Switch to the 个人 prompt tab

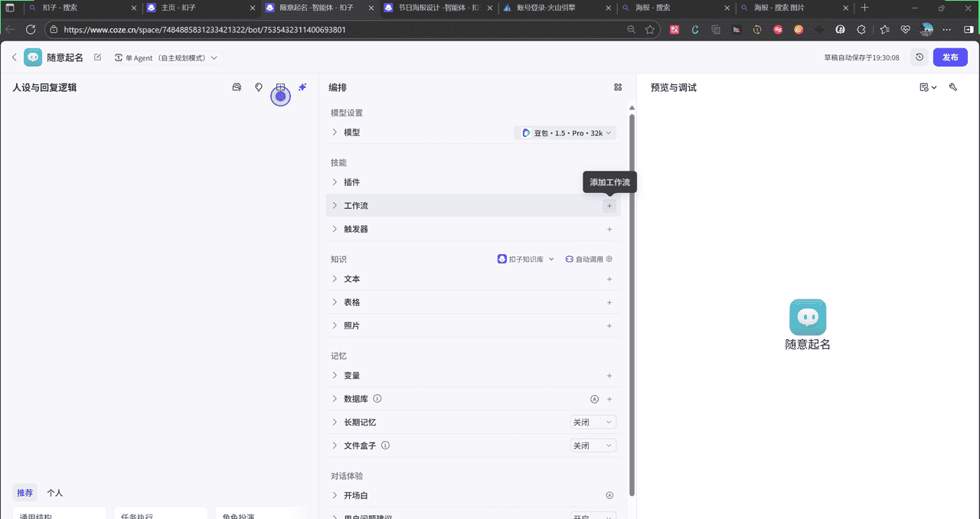54,493
